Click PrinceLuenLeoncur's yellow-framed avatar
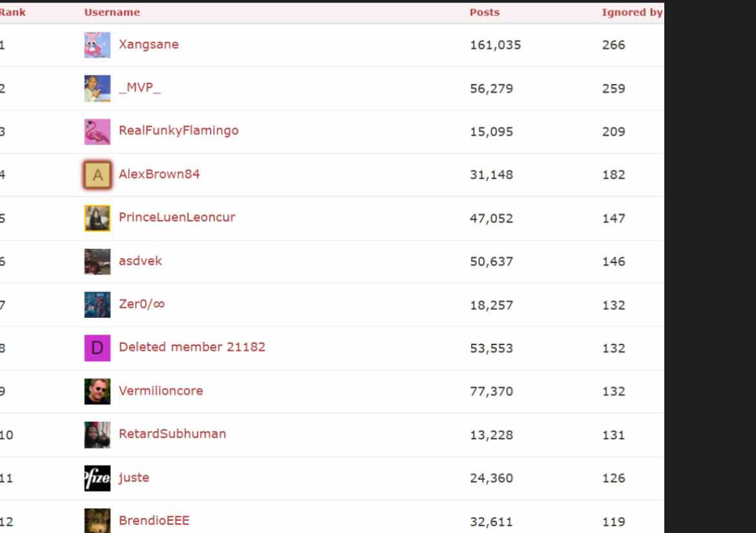Screen dimensions: 756x533 click(97, 218)
